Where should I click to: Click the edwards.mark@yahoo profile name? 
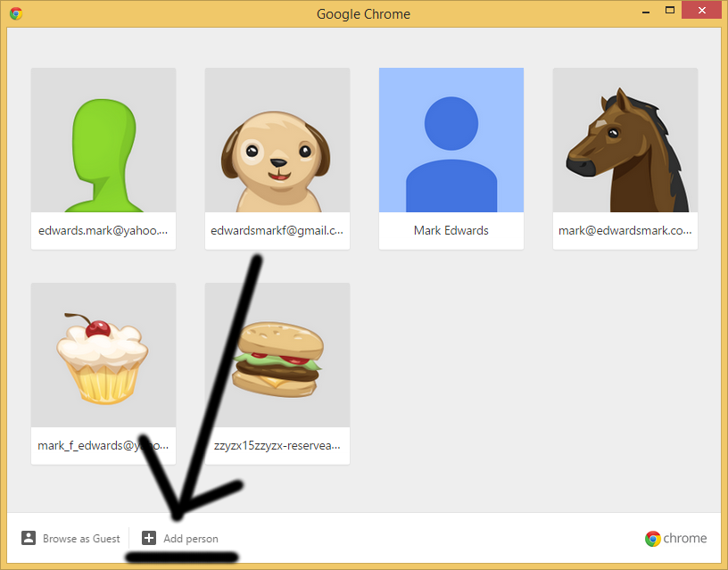(103, 231)
